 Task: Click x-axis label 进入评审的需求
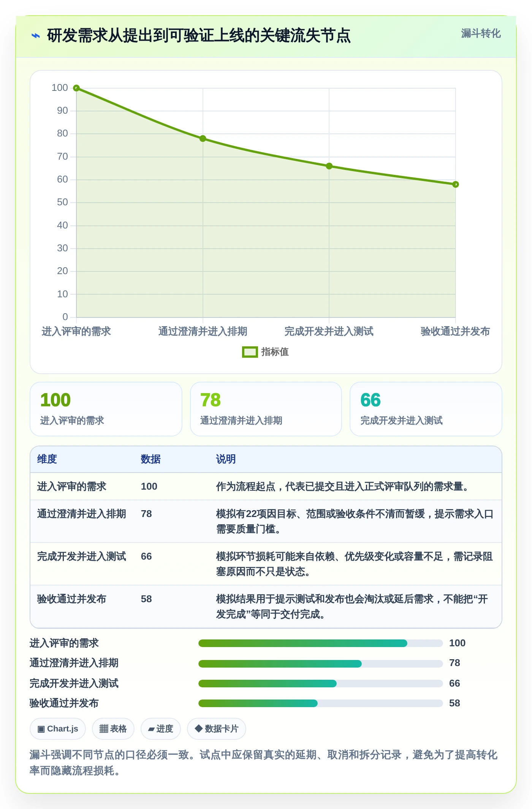coord(76,332)
